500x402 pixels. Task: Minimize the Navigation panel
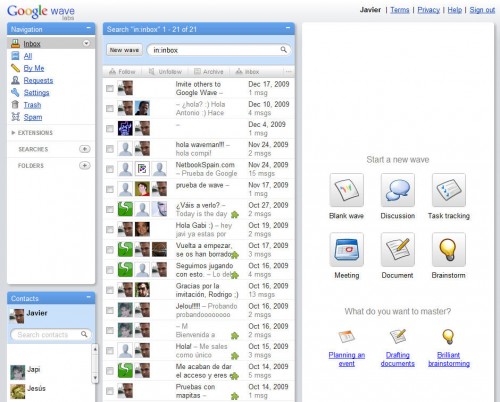88,28
